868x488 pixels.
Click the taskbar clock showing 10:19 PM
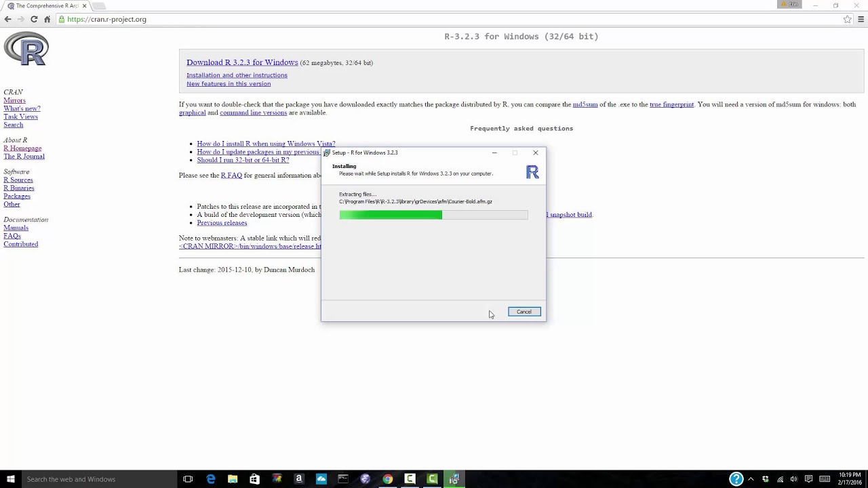tap(850, 479)
